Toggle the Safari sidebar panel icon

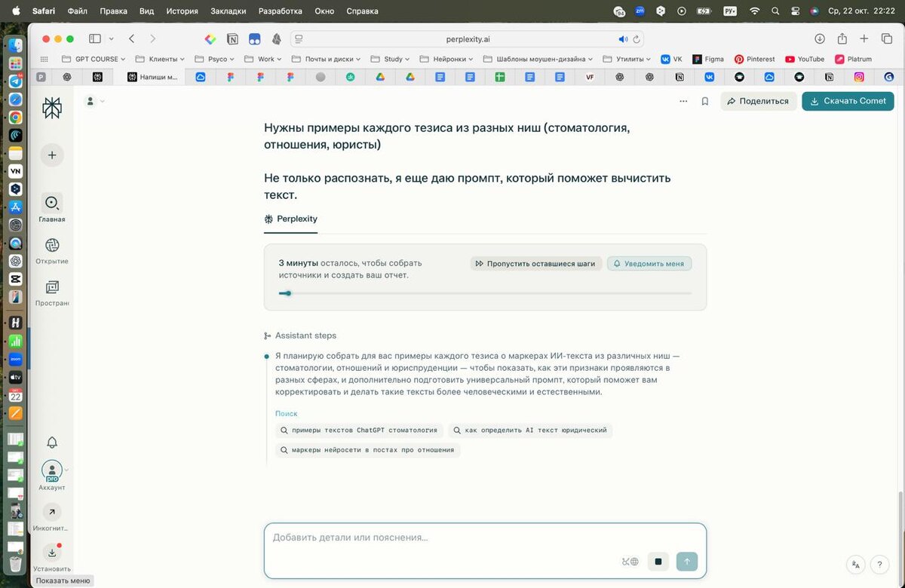[95, 39]
